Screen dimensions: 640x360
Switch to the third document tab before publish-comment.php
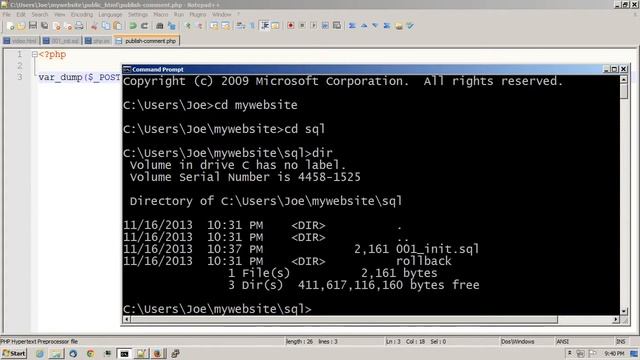point(98,41)
